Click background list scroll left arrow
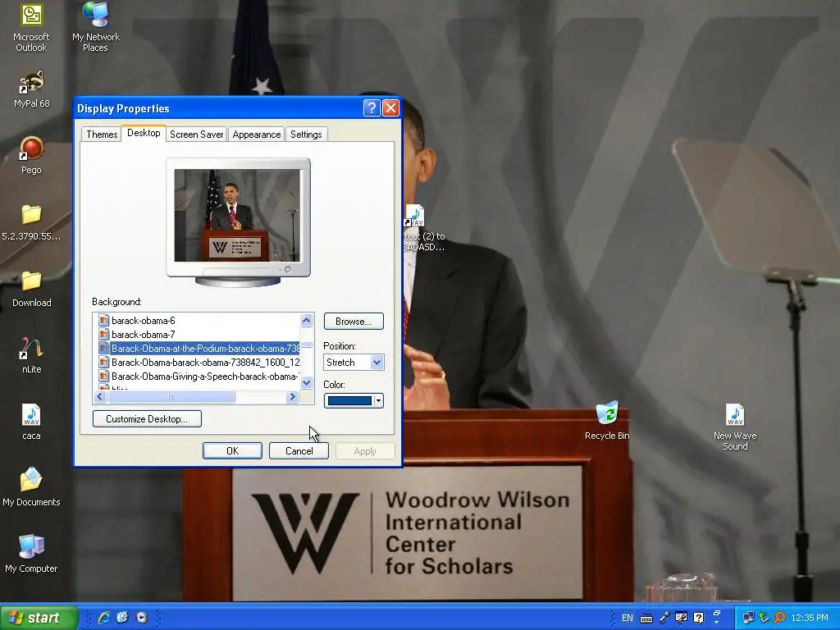Viewport: 840px width, 630px height. pyautogui.click(x=99, y=397)
